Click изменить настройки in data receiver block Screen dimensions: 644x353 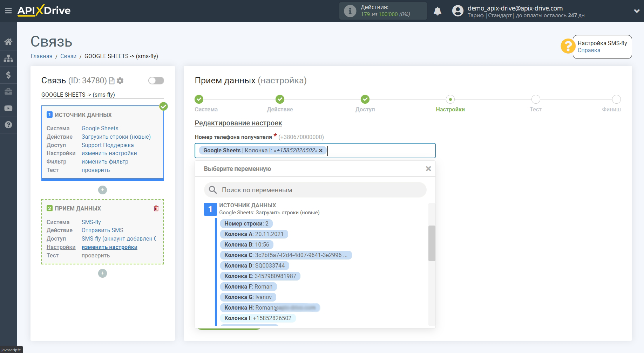point(109,247)
